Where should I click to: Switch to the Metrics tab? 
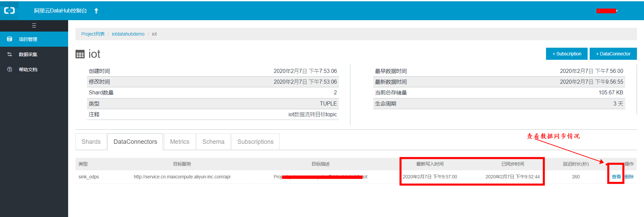[180, 142]
